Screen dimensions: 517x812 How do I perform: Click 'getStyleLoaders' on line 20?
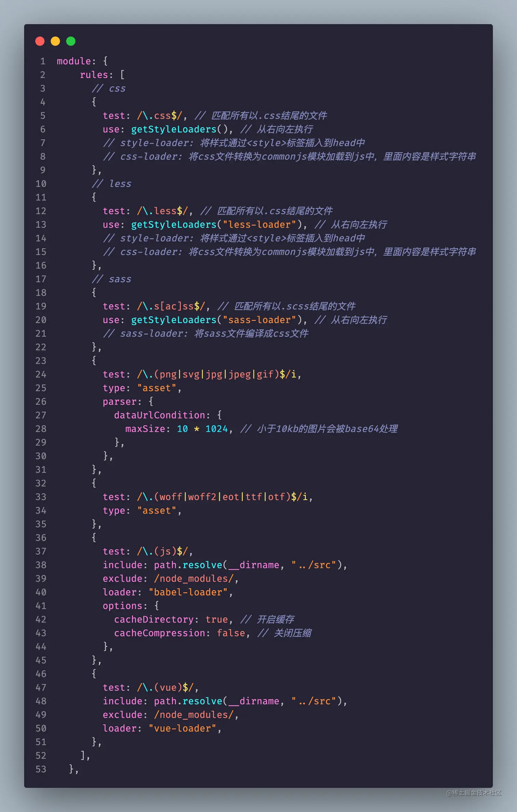(x=174, y=320)
